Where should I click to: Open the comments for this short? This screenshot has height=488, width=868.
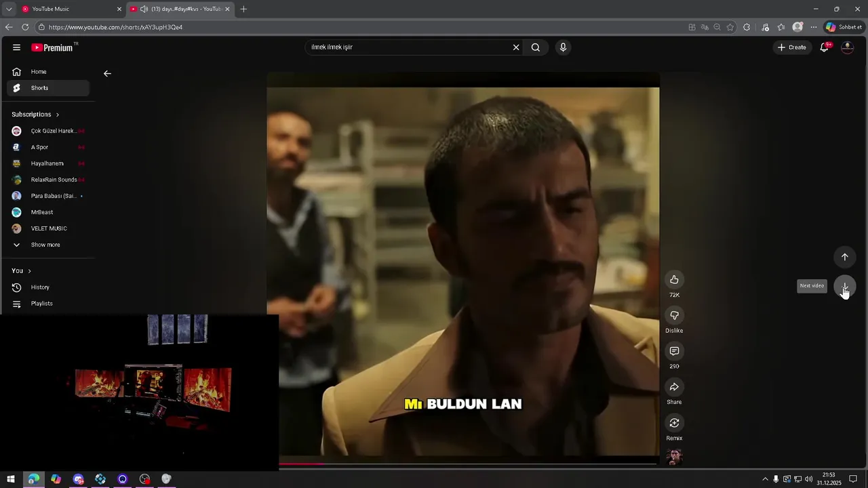click(x=674, y=351)
